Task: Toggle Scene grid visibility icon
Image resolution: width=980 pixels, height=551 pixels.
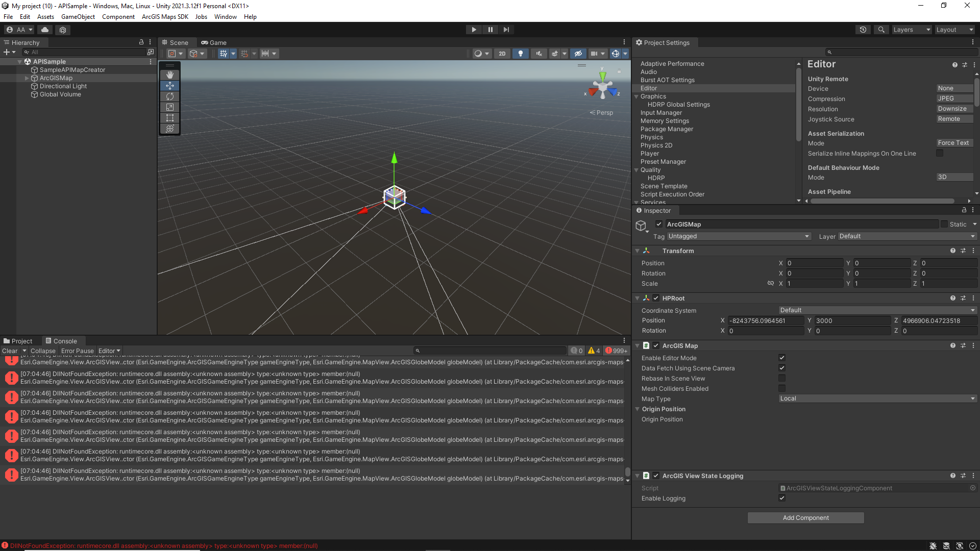Action: pyautogui.click(x=224, y=54)
